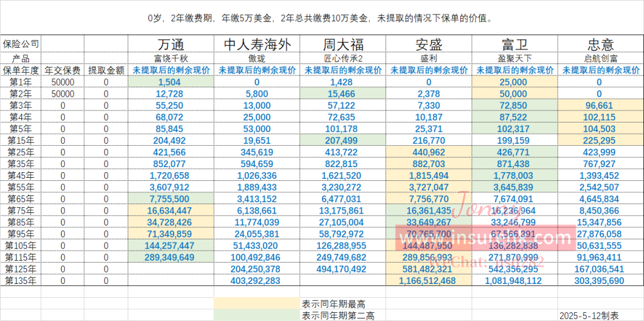Screen dimensions: 644x321
Task: Click the title sentence starting with 0岁，2年缴费期
Action: pyautogui.click(x=320, y=18)
